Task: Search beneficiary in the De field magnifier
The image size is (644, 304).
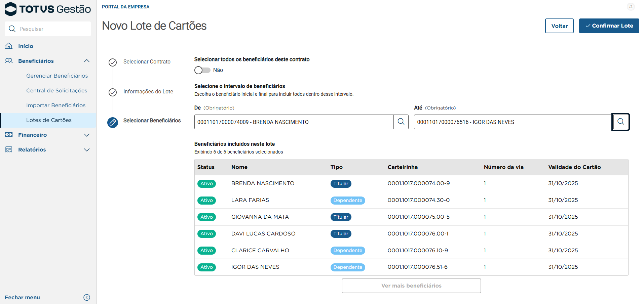Action: coord(401,122)
